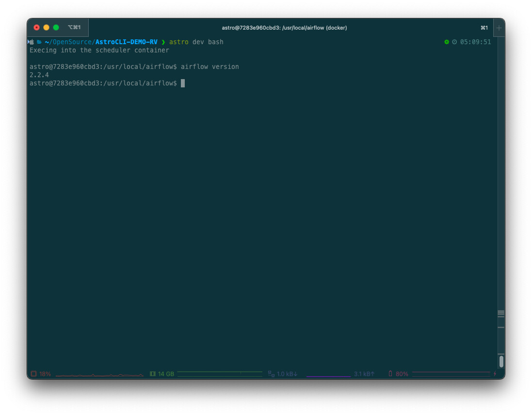Click the charging bolt icon
The image size is (532, 415).
[495, 374]
